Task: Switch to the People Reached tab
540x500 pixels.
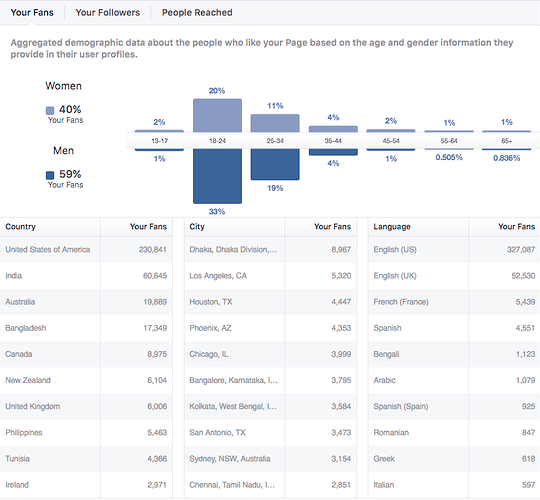Action: pos(197,13)
